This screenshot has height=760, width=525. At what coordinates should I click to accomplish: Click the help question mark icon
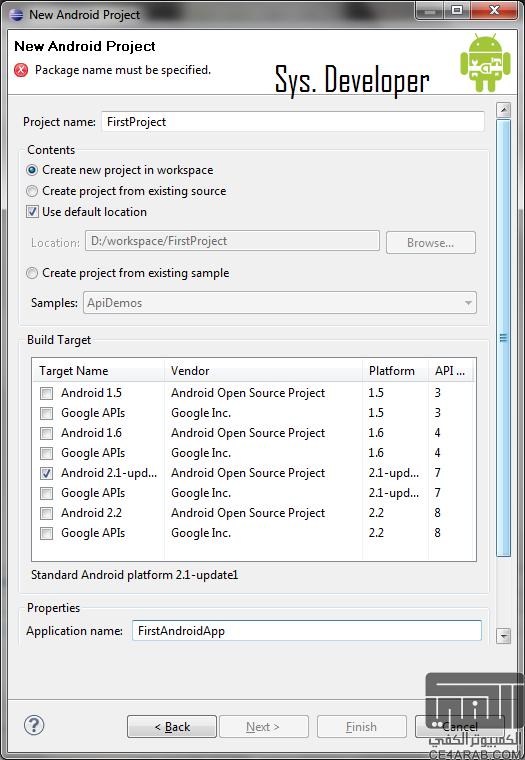tap(34, 725)
